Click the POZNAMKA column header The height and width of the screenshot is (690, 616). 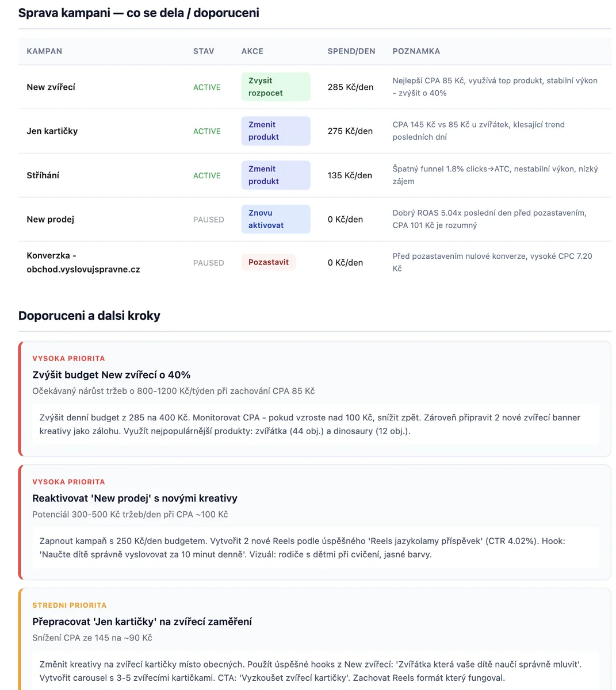pos(416,51)
